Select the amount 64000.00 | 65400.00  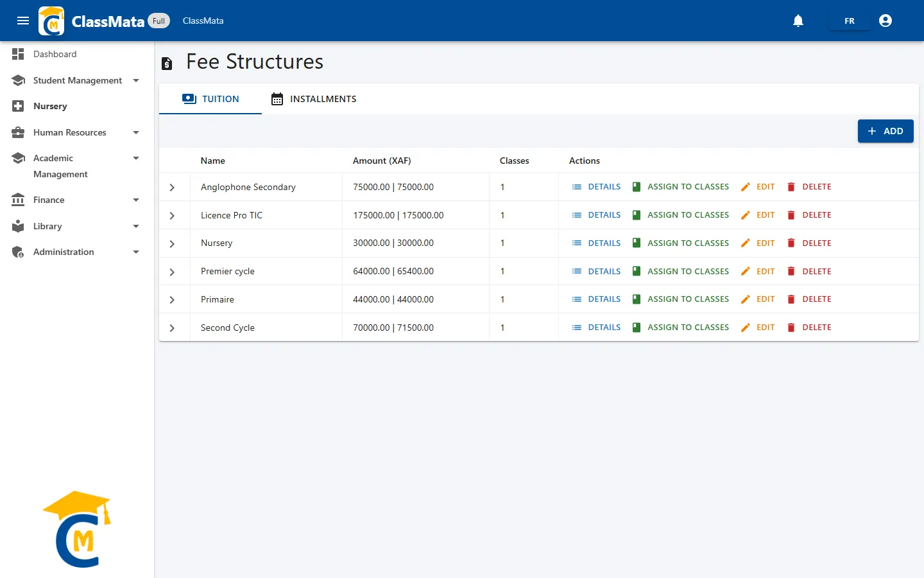click(x=393, y=272)
